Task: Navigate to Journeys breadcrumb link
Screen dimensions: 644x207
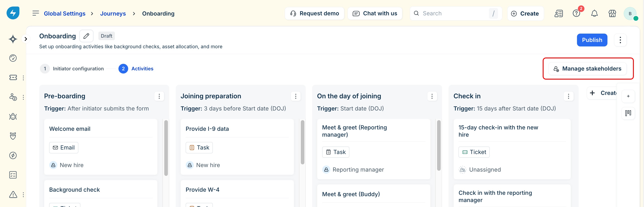Action: 113,14
